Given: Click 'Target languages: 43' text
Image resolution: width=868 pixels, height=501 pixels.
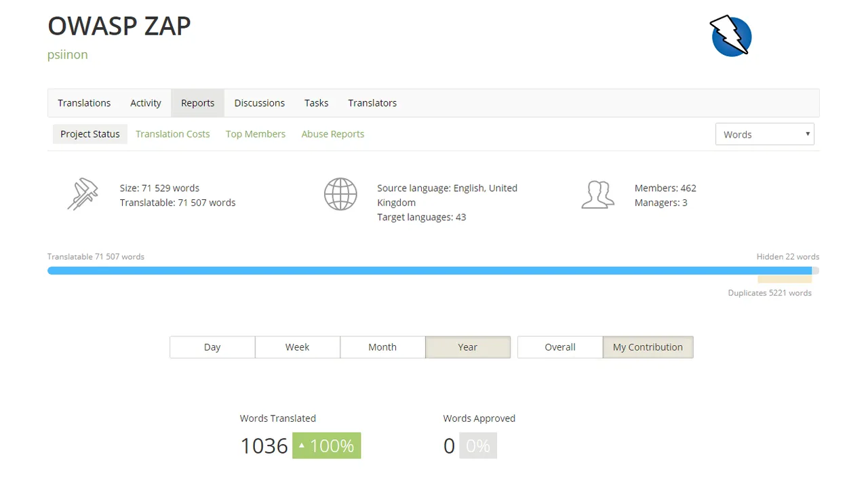Looking at the screenshot, I should pyautogui.click(x=422, y=218).
